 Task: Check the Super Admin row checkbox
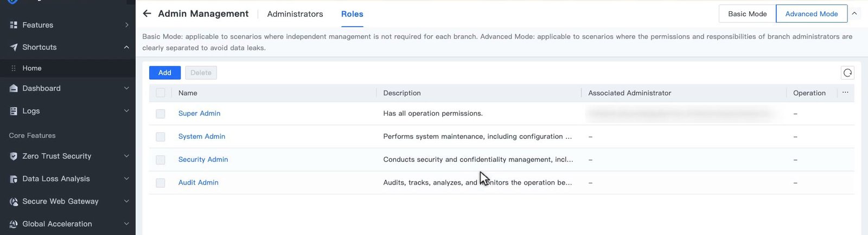click(x=161, y=114)
